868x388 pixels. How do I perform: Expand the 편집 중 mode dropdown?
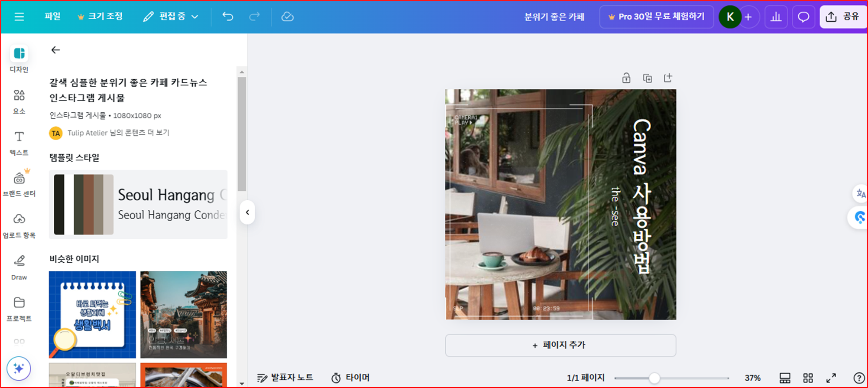(171, 16)
